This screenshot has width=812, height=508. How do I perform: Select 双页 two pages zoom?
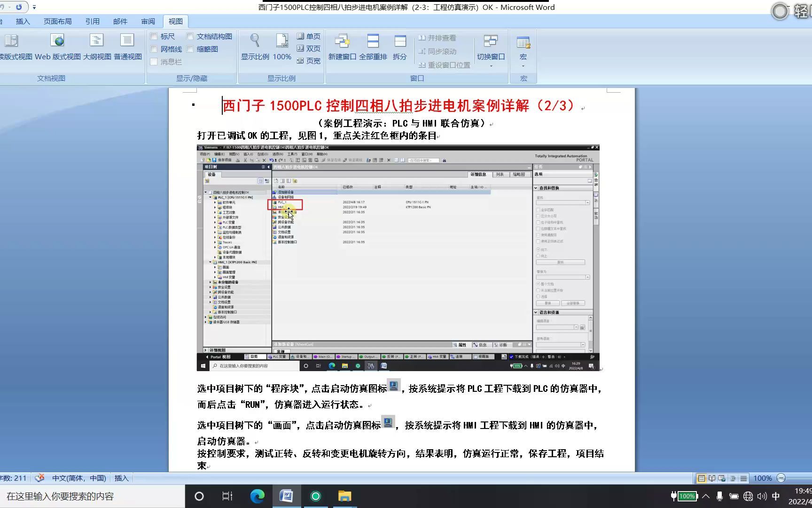308,48
